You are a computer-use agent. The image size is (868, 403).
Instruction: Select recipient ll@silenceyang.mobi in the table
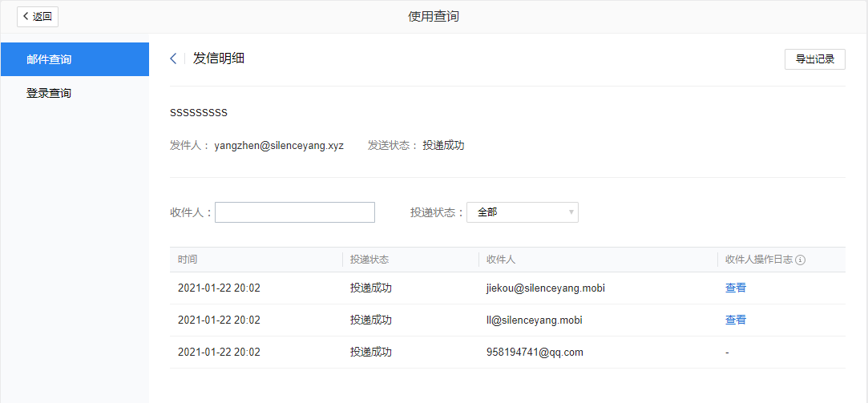click(534, 320)
